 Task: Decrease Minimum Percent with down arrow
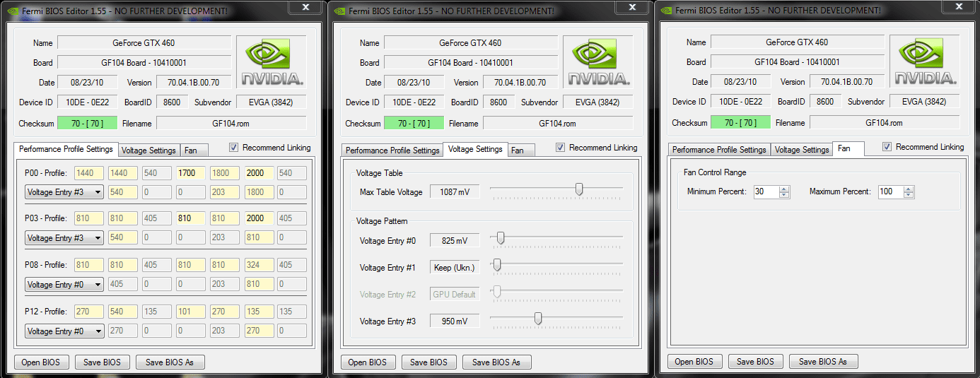pos(784,195)
